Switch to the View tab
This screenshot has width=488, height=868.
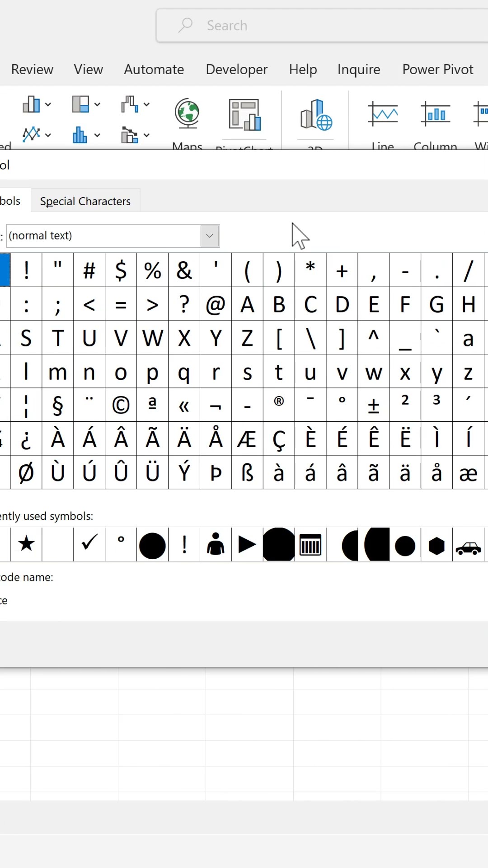(89, 69)
